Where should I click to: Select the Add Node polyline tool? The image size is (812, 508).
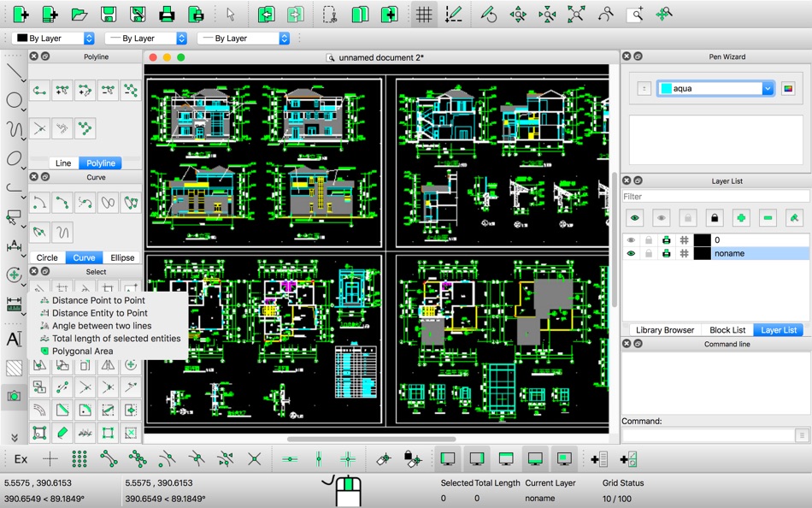[62, 91]
